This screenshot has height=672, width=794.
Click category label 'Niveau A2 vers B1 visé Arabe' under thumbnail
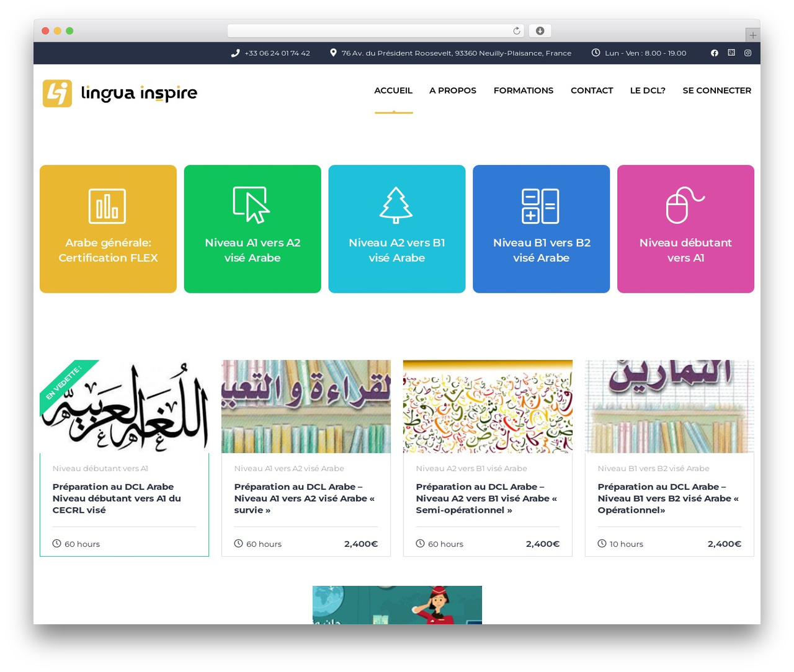[x=471, y=469]
